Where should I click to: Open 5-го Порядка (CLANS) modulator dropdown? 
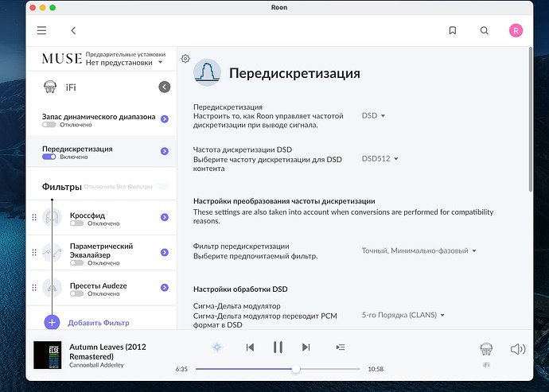[x=403, y=315]
